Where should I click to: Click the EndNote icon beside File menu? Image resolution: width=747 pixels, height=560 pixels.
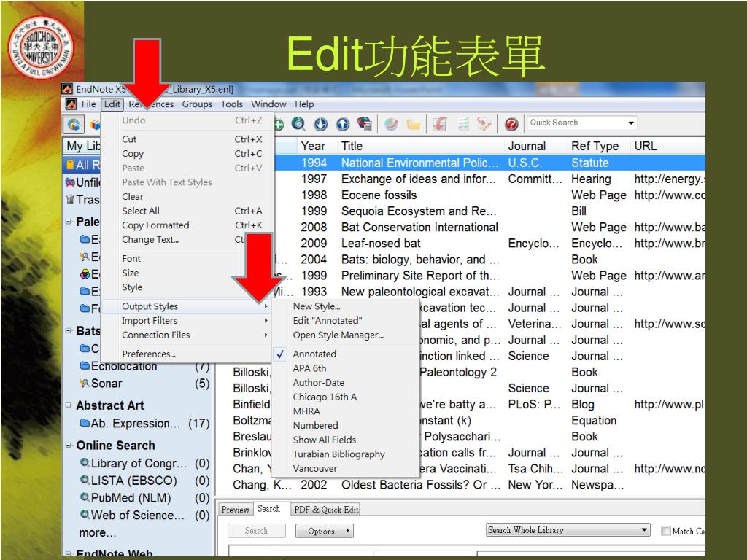coord(71,104)
